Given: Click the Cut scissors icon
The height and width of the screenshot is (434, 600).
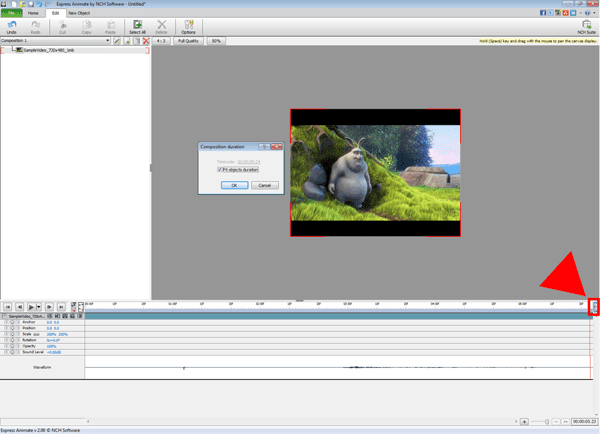Looking at the screenshot, I should point(62,24).
